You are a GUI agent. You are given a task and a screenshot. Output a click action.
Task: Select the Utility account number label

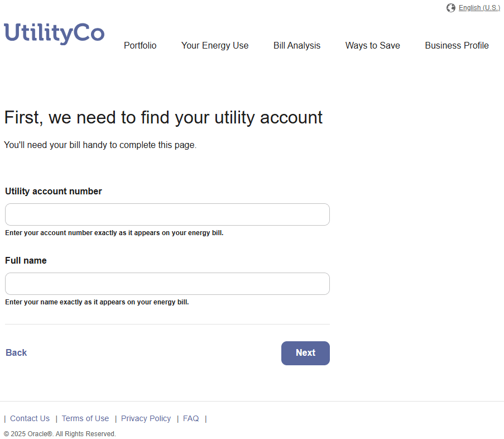[x=53, y=191]
